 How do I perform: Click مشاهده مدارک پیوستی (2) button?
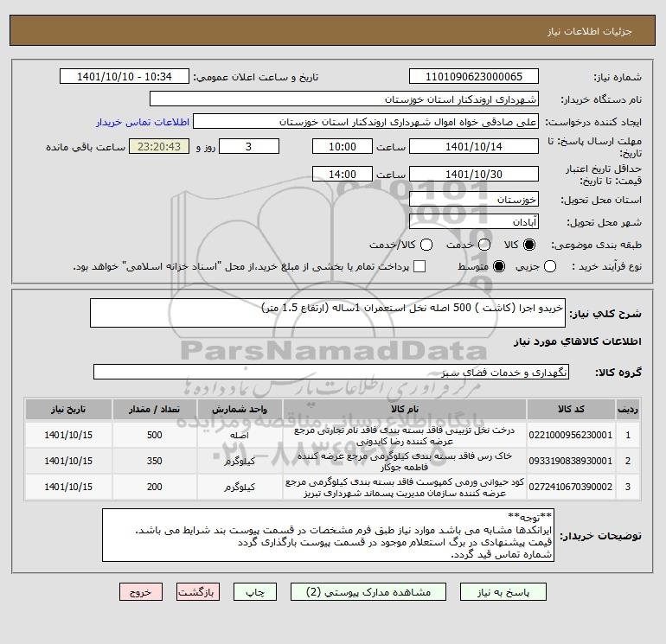click(x=368, y=592)
